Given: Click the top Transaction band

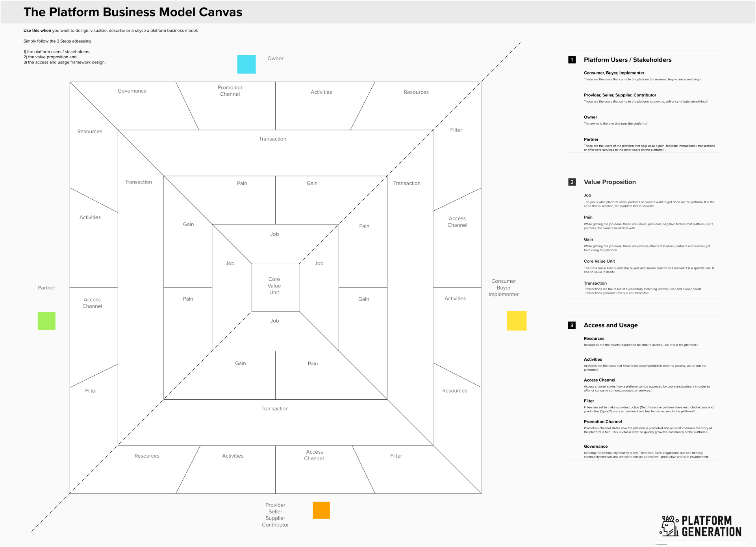Looking at the screenshot, I should pos(272,139).
